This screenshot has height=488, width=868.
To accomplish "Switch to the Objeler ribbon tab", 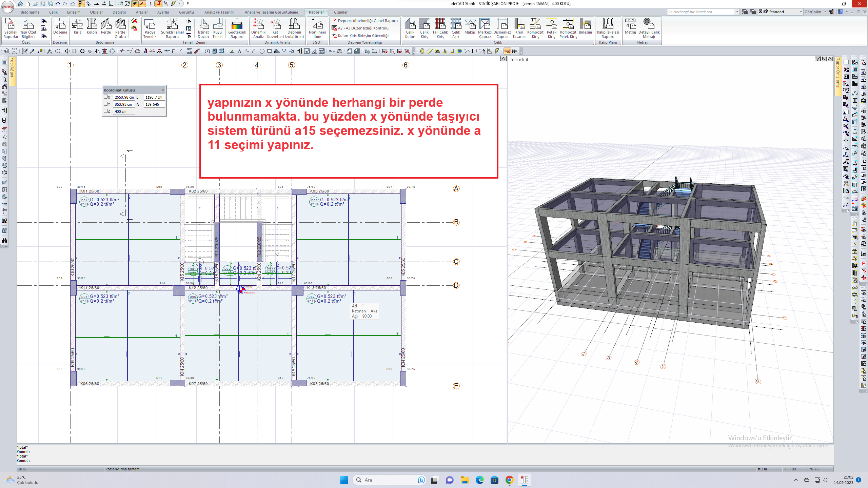I will pos(96,12).
